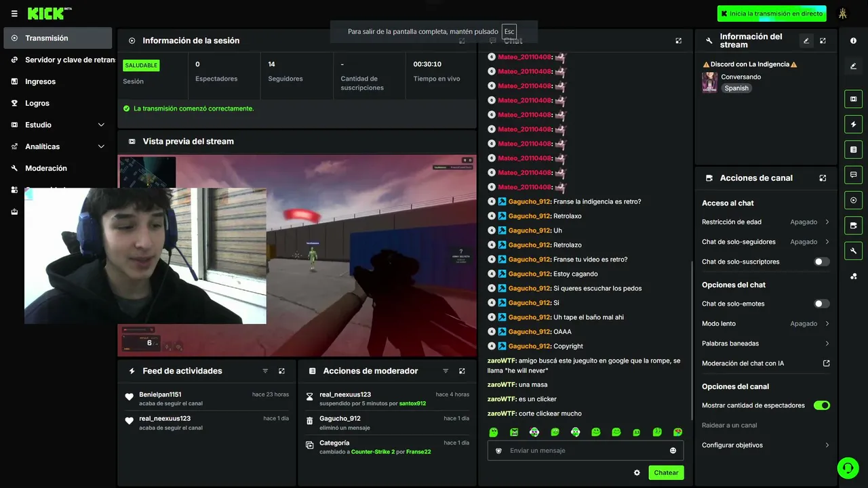The image size is (868, 488).
Task: Open chat settings gear icon
Action: 637,473
